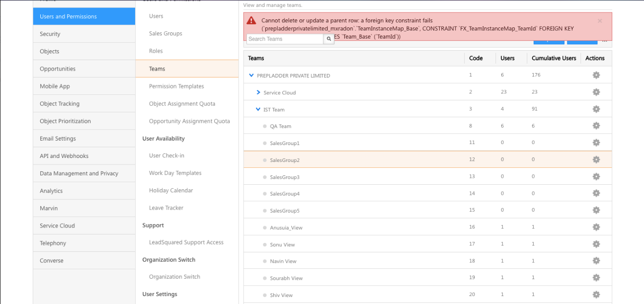Screen dimensions: 644x304
Task: Open actions gear for Service Cloud team
Action: click(596, 92)
